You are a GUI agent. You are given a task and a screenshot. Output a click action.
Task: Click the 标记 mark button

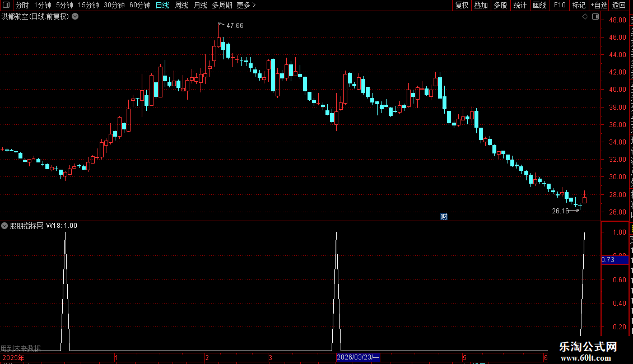click(x=579, y=5)
